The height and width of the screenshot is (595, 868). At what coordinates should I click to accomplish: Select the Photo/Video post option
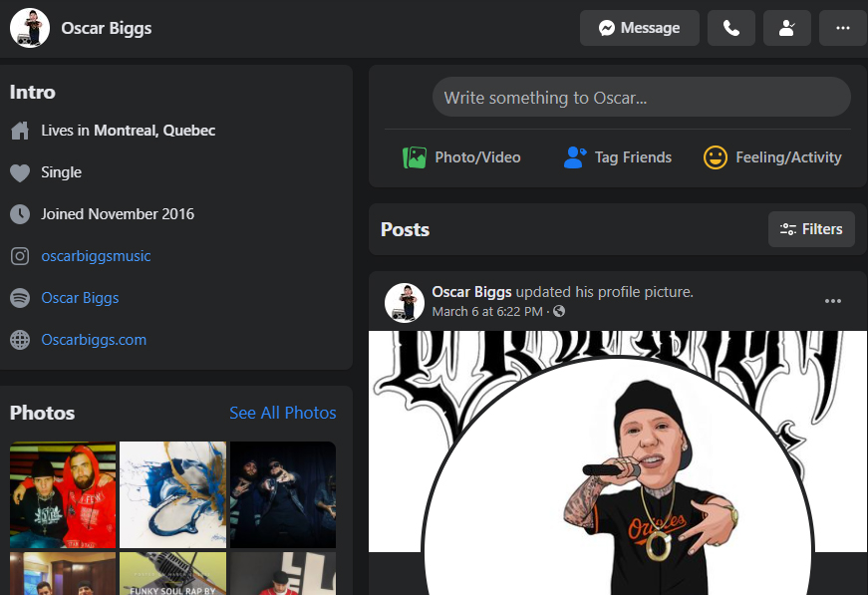461,157
